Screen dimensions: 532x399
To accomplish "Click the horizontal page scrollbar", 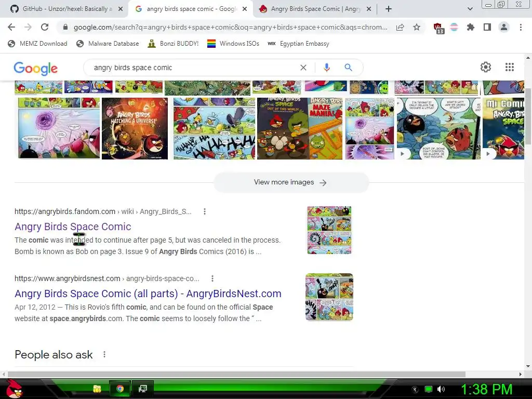I will point(236,374).
